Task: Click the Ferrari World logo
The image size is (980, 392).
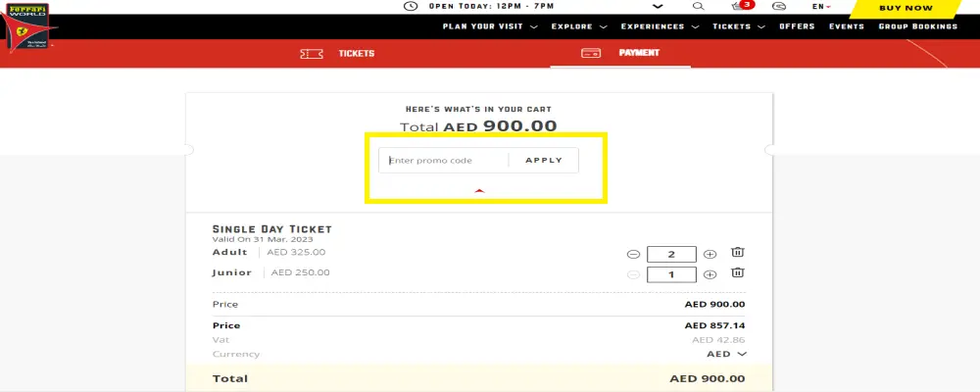Action: pos(27,28)
